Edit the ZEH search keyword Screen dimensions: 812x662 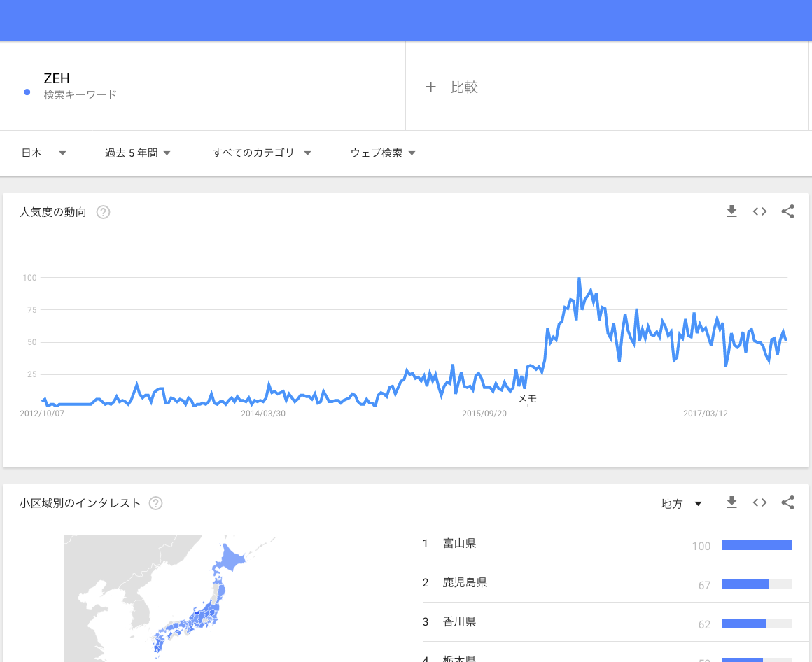57,79
